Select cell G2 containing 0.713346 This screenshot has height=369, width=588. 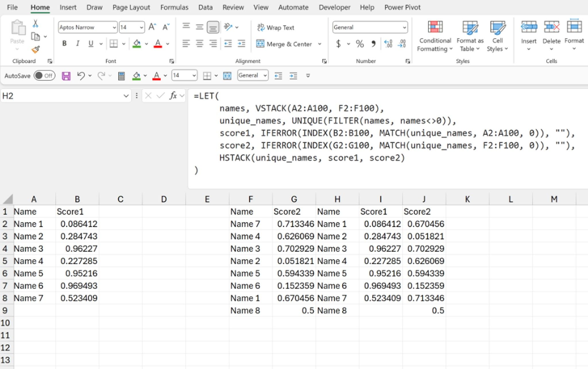pos(294,224)
